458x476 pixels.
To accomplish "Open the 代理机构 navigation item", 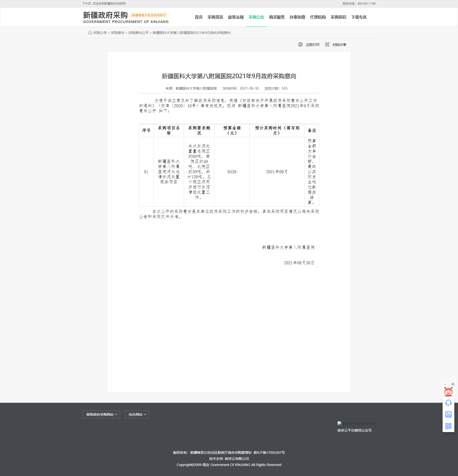I will [x=318, y=17].
